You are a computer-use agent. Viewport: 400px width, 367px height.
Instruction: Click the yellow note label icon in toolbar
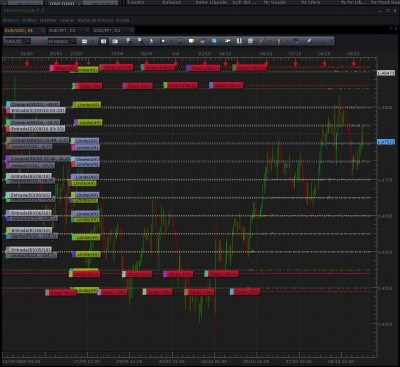pyautogui.click(x=192, y=41)
